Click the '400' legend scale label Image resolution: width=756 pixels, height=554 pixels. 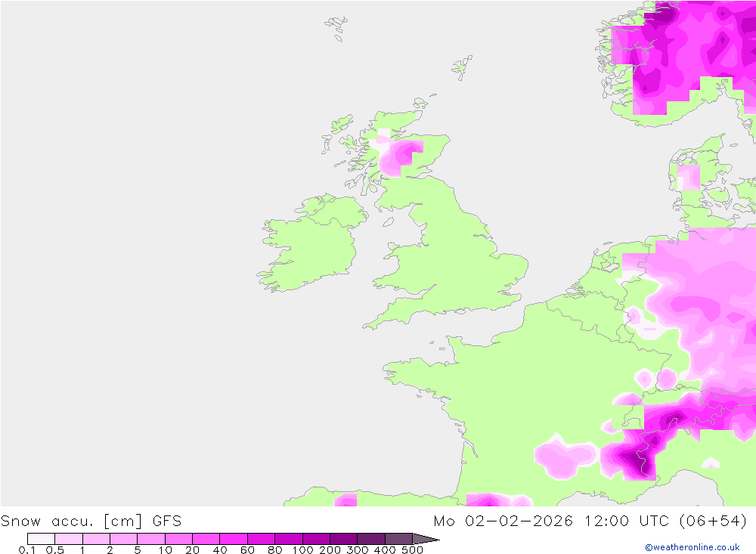[x=386, y=550]
